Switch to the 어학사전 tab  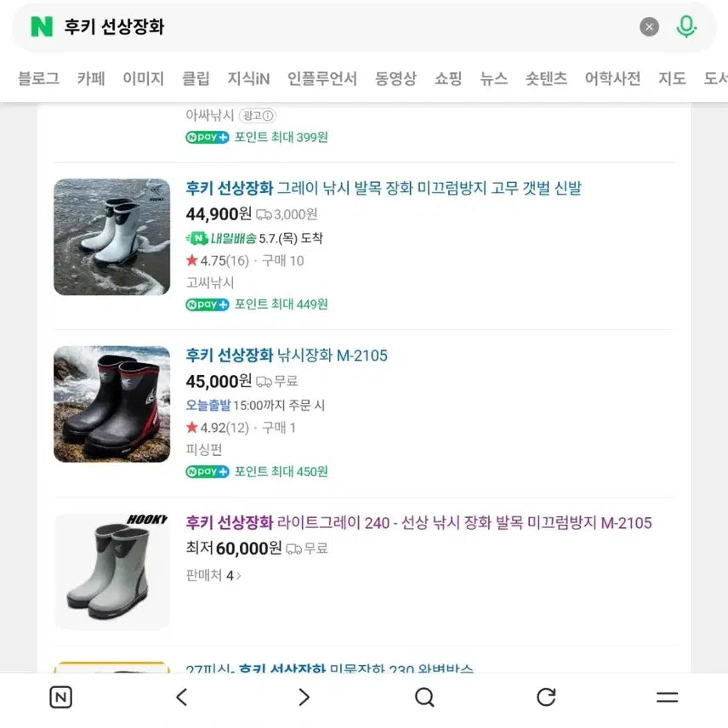pyautogui.click(x=612, y=78)
